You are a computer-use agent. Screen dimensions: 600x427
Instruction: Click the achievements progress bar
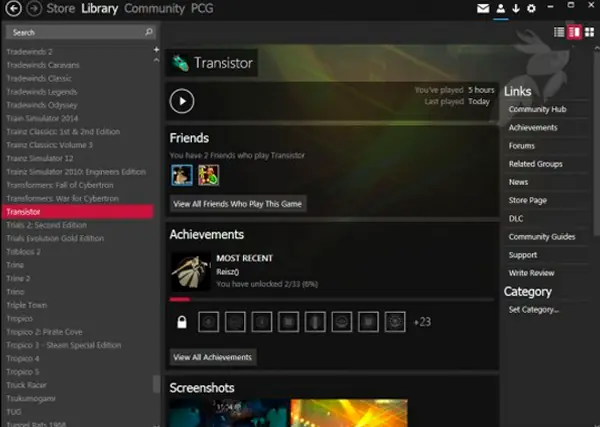pos(332,300)
